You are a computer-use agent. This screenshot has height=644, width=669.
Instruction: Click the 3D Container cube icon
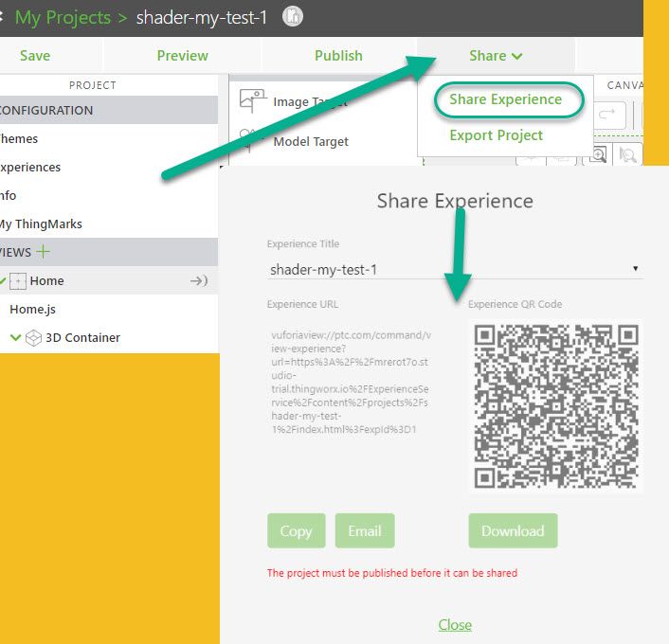coord(33,338)
